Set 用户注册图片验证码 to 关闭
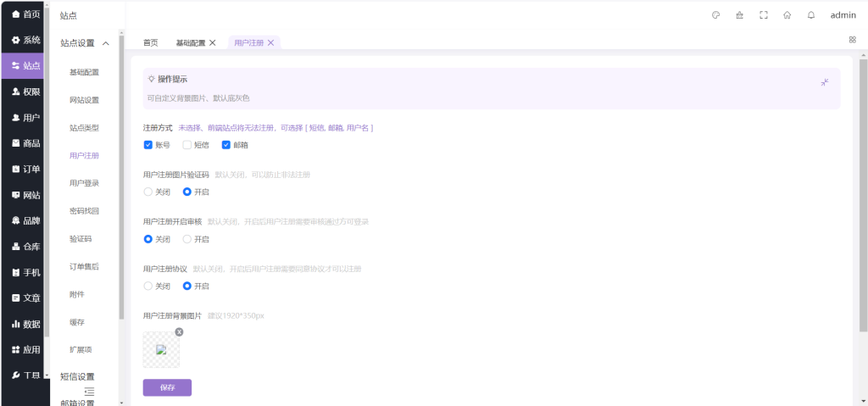 point(147,192)
